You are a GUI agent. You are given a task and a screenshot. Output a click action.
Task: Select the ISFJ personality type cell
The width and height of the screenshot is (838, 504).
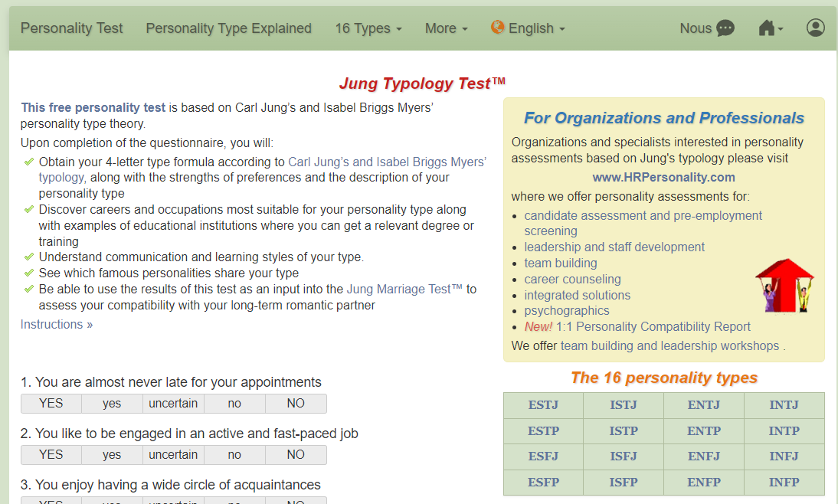click(x=624, y=457)
